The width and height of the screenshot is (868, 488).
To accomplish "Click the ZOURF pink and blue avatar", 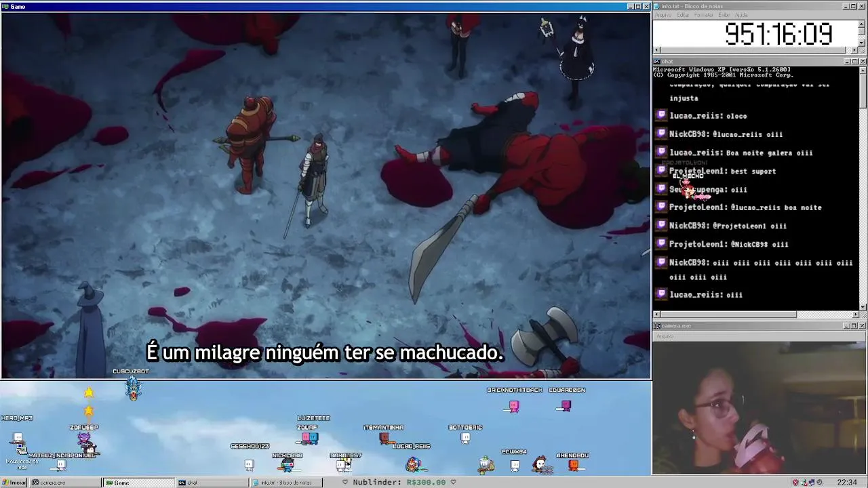I will coord(309,438).
